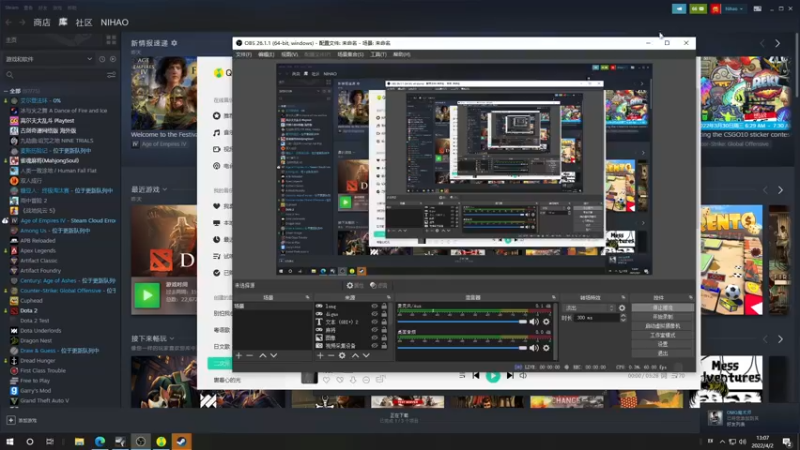Open advanced filter sliders icon in Steam search
The width and height of the screenshot is (800, 450).
(x=111, y=75)
